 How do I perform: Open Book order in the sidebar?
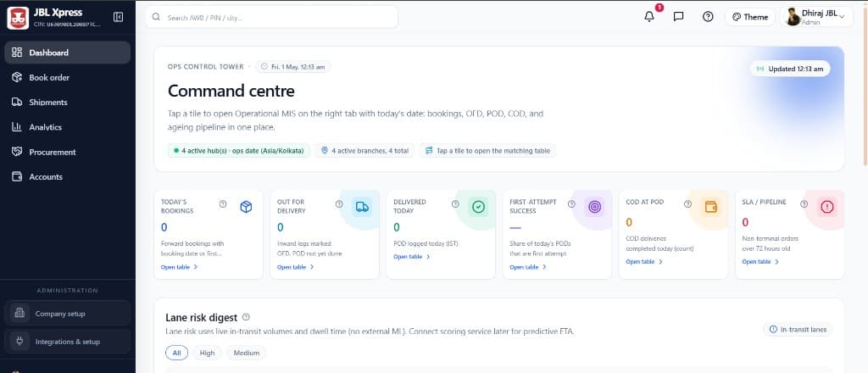tap(68, 77)
